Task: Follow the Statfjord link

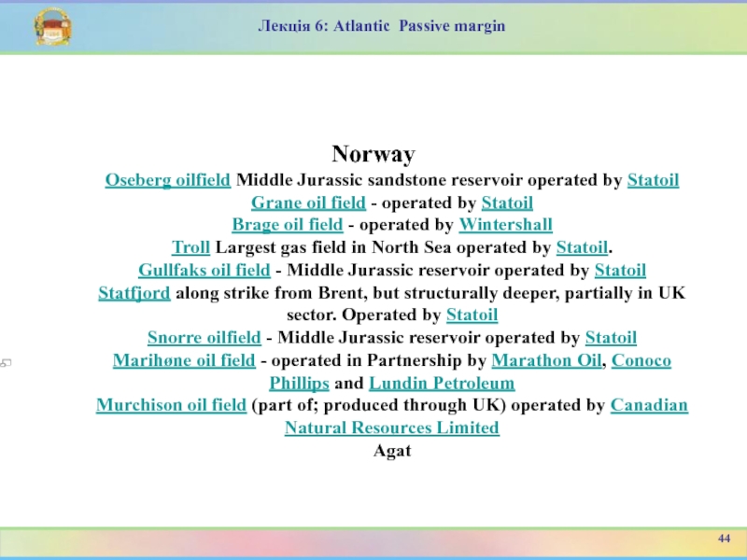Action: [134, 293]
